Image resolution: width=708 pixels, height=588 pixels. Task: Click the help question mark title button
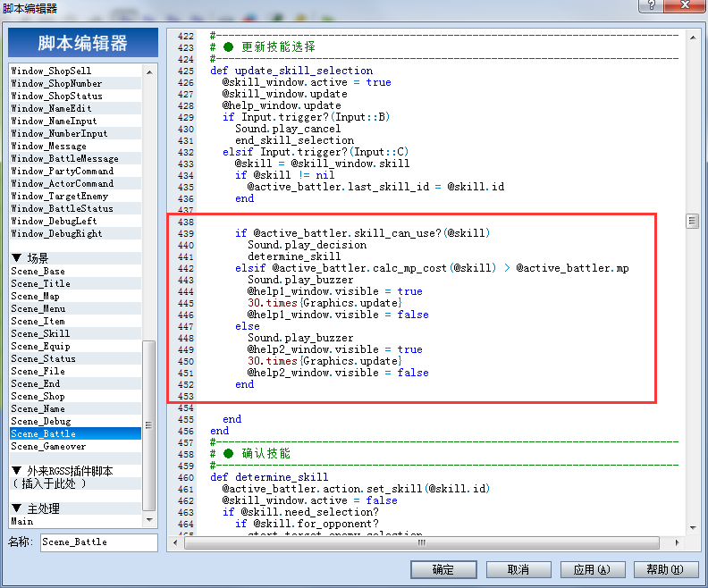click(x=651, y=5)
